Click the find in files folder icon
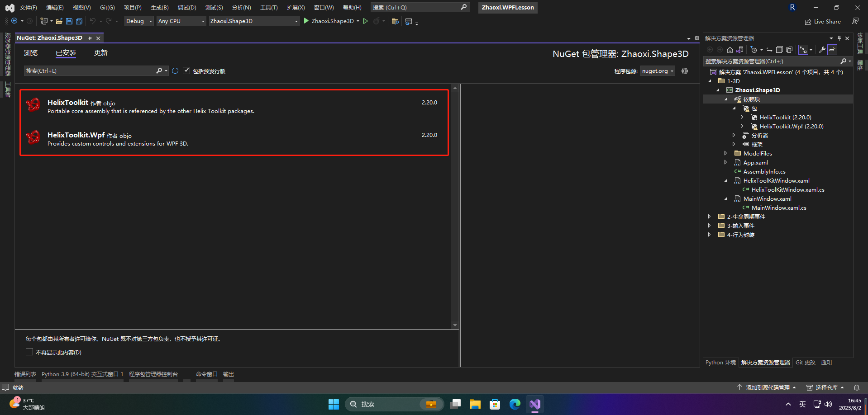The height and width of the screenshot is (415, 868). coord(395,21)
